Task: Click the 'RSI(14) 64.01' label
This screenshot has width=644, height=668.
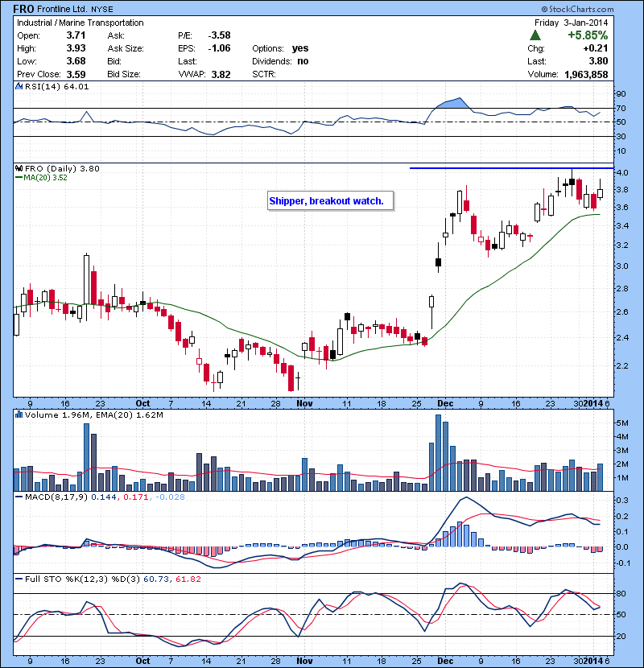Action: pyautogui.click(x=56, y=86)
